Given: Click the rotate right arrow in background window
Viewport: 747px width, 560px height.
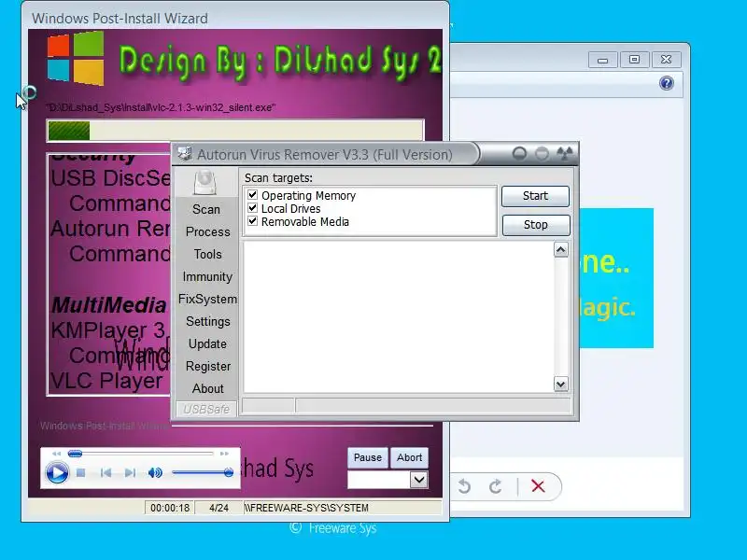Looking at the screenshot, I should 496,486.
